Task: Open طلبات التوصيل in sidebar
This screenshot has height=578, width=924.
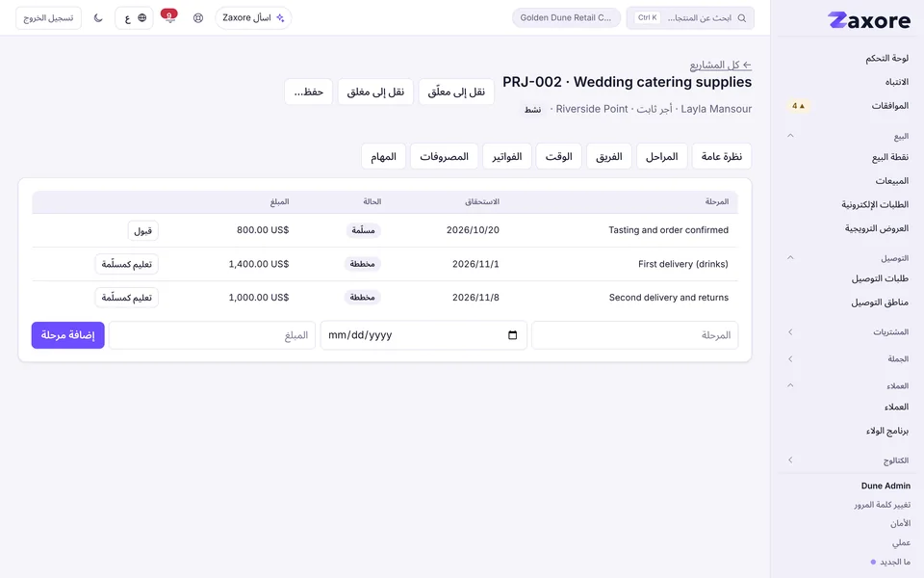Action: click(x=880, y=278)
